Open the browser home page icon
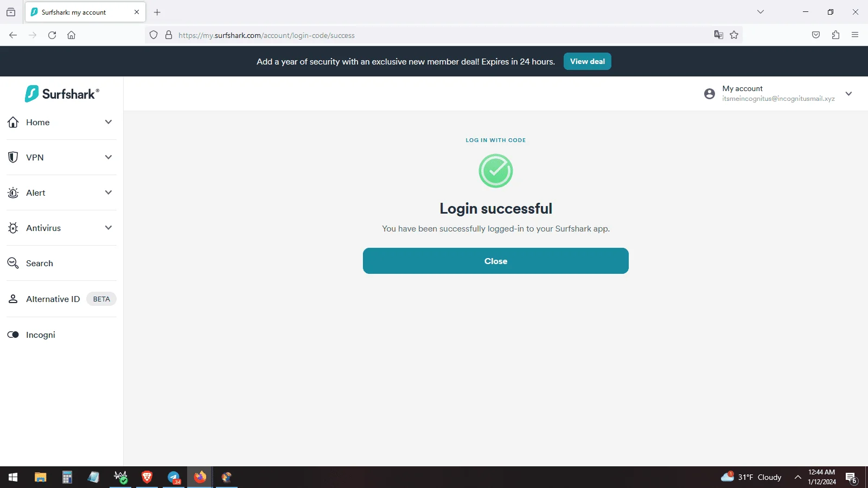Viewport: 868px width, 488px height. click(71, 35)
